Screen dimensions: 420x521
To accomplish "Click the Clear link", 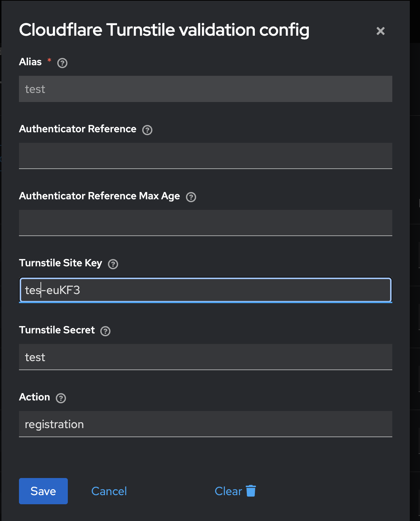I will [x=228, y=491].
